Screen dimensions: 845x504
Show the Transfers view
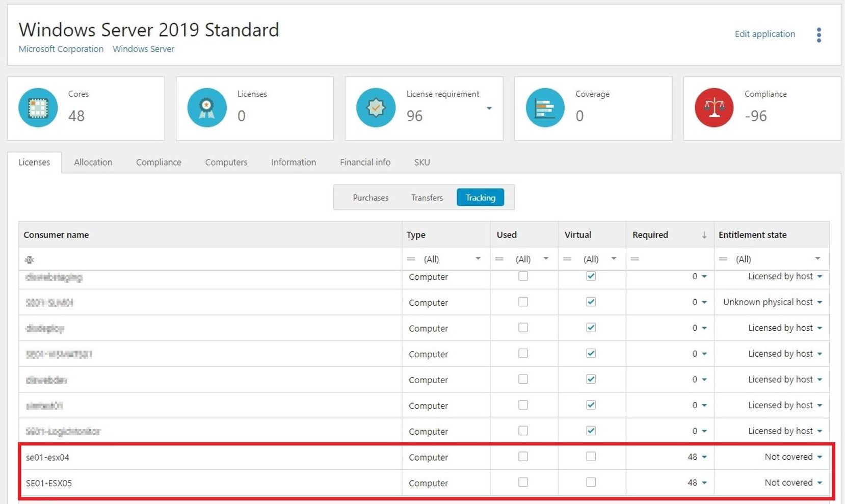tap(427, 198)
